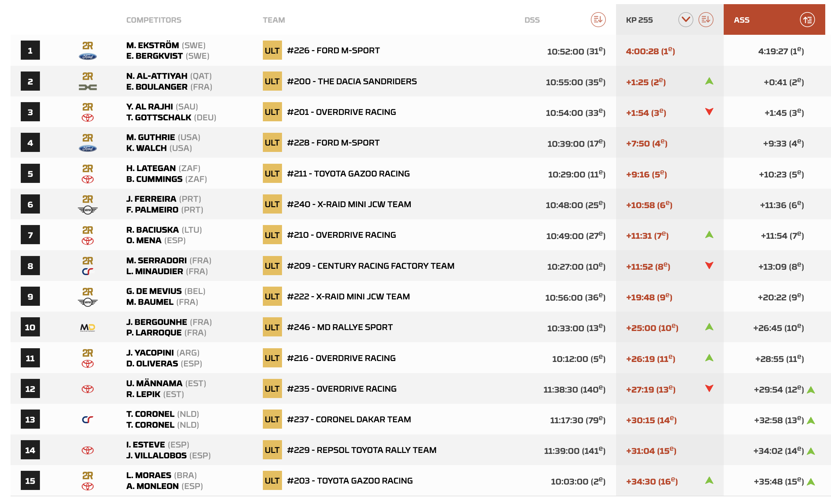Open team #200 - The Dacia Sandriders

(x=352, y=81)
